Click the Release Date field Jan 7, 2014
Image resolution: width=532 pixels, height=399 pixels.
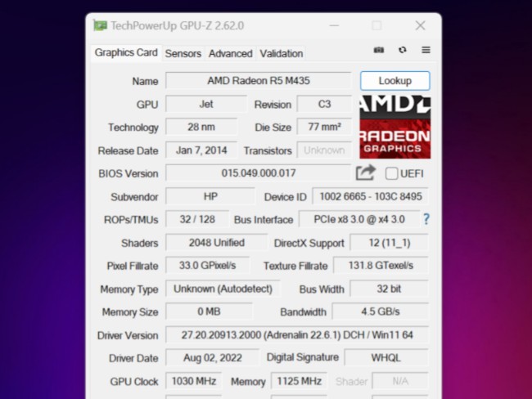coord(201,150)
